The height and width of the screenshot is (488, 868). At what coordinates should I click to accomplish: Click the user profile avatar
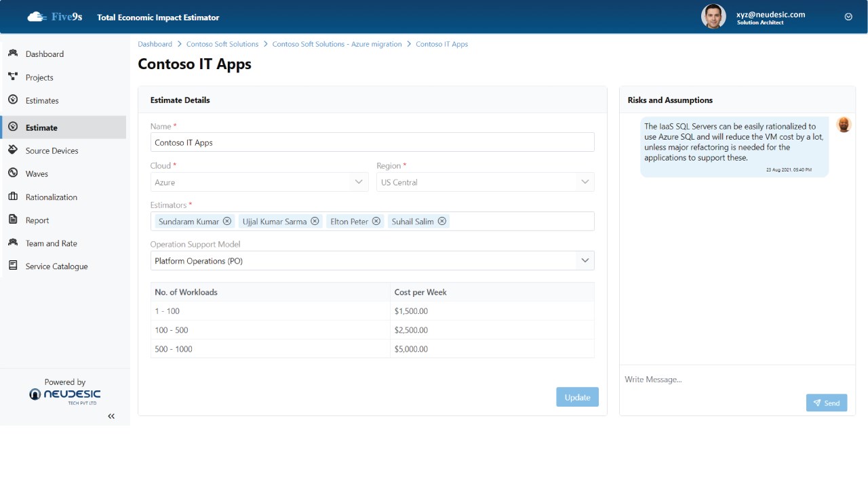(713, 16)
